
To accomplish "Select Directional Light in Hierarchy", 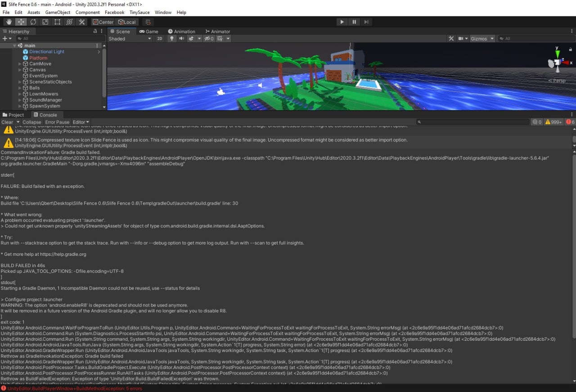I will tap(47, 52).
